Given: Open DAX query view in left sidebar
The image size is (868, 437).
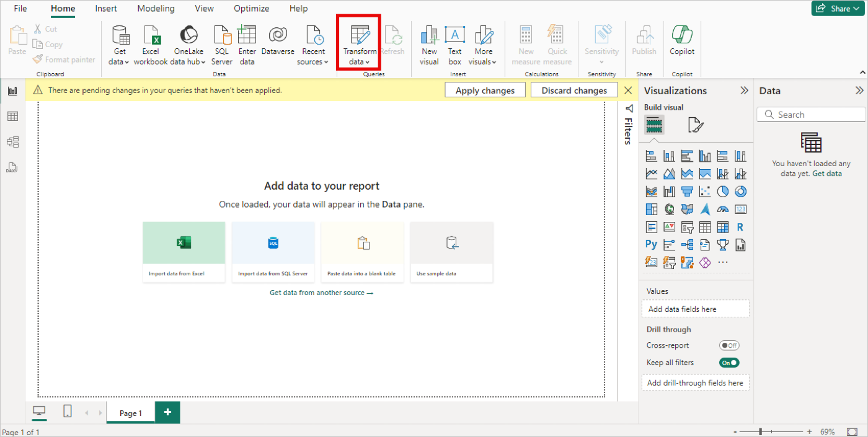Looking at the screenshot, I should (12, 167).
